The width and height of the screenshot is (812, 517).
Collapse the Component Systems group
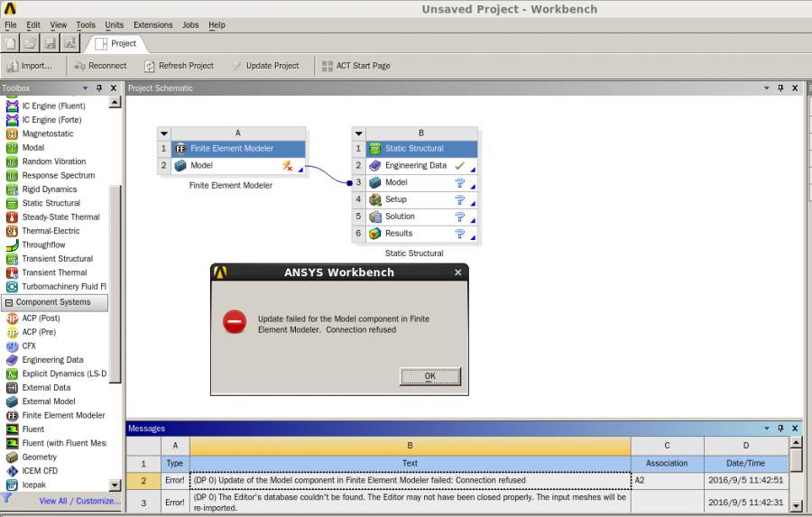point(9,302)
